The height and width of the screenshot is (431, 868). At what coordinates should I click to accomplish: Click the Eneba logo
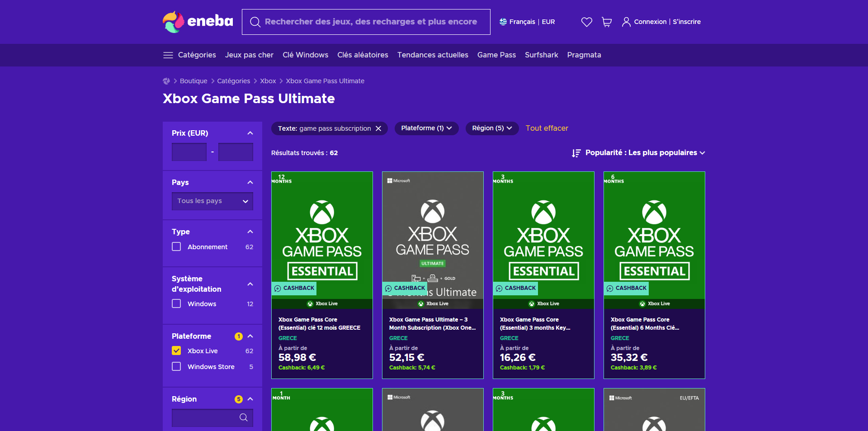(x=198, y=22)
